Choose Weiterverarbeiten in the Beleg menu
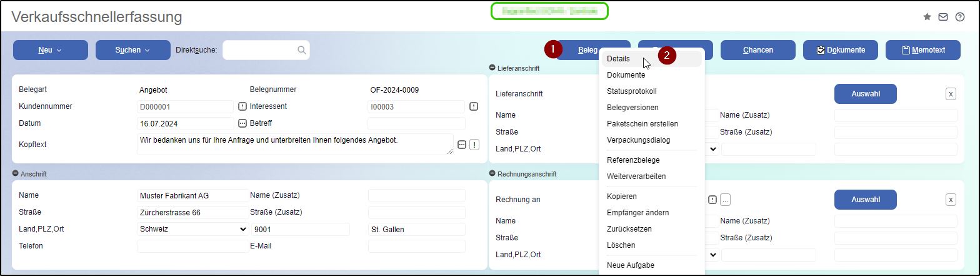 [x=636, y=176]
